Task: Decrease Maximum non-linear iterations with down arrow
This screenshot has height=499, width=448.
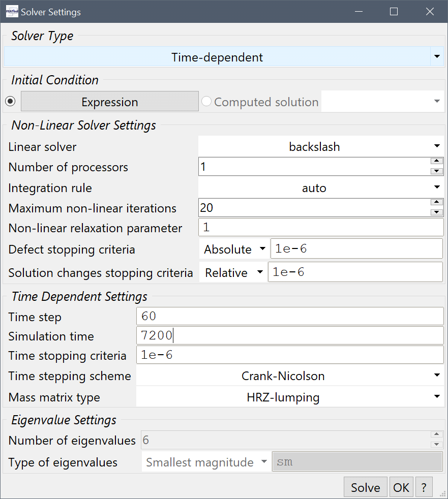Action: coord(436,212)
